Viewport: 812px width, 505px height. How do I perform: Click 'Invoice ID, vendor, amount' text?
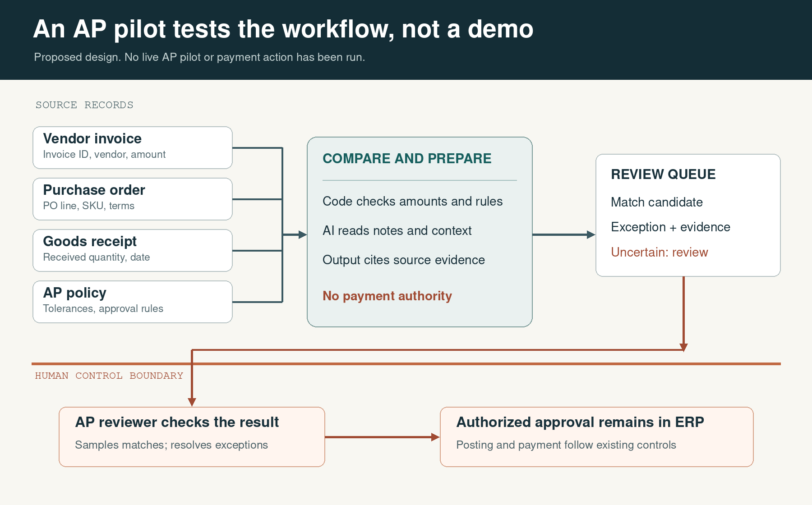tap(104, 154)
